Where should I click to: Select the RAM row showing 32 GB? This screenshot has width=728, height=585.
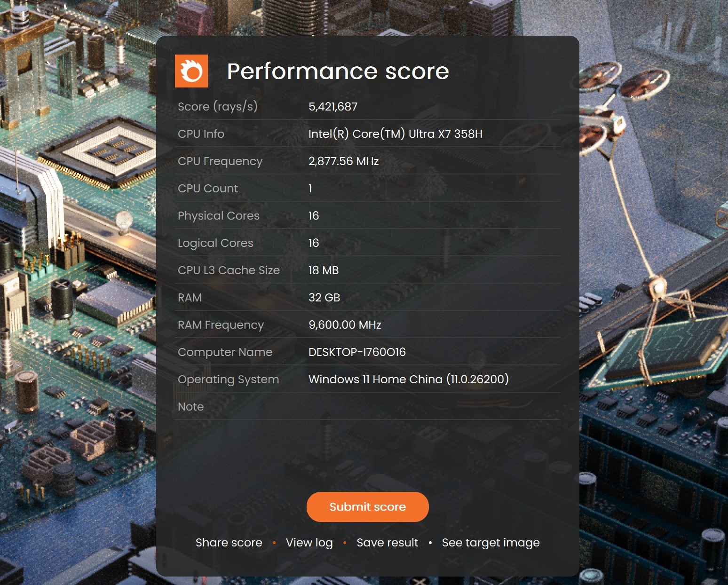(x=190, y=297)
